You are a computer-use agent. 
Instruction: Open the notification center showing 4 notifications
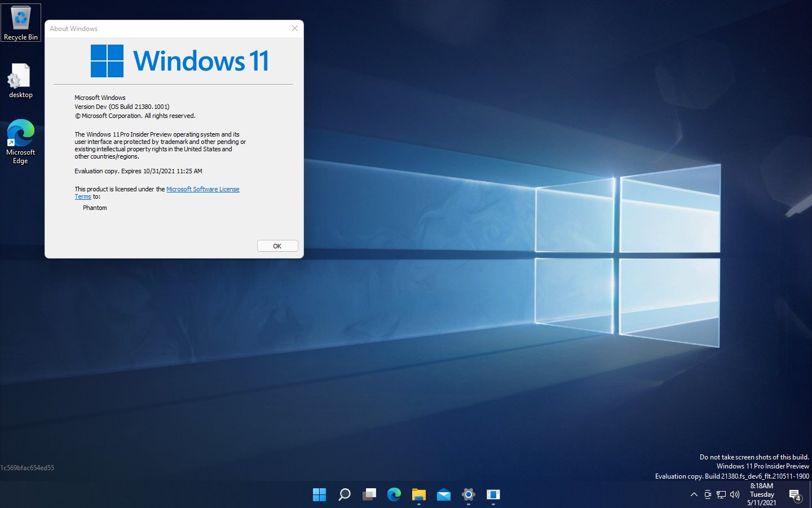pyautogui.click(x=796, y=494)
